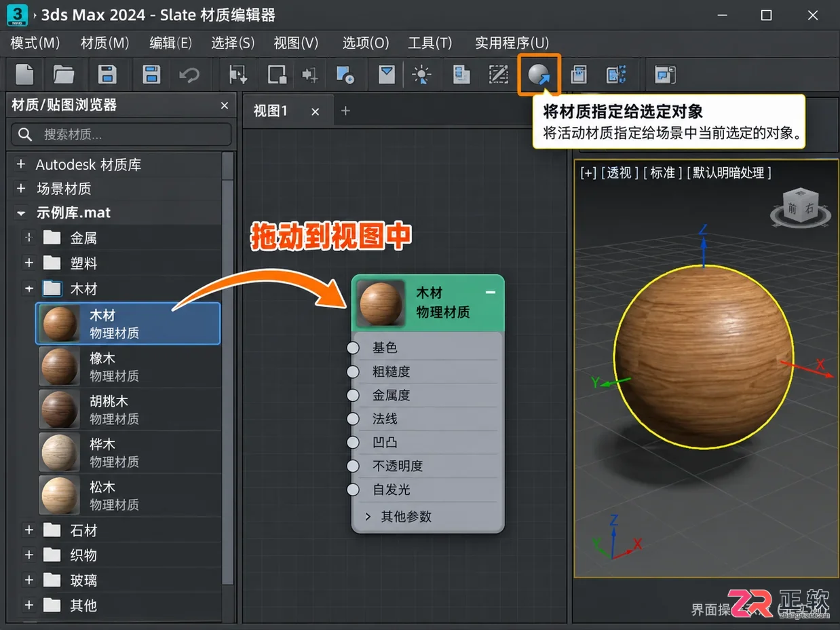Viewport: 840px width, 630px height.
Task: Collapse the 示例库.mat library
Action: click(21, 213)
